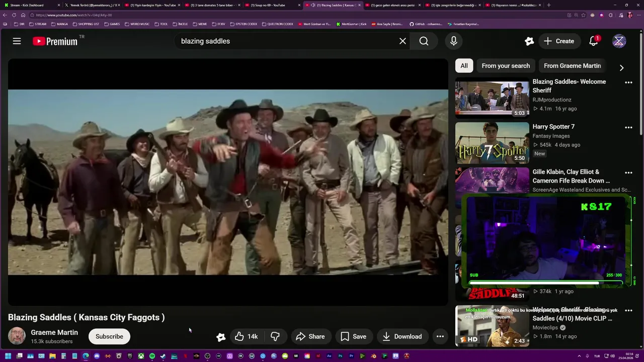Switch to Soup no 69 - YouTube tab

pos(273,5)
